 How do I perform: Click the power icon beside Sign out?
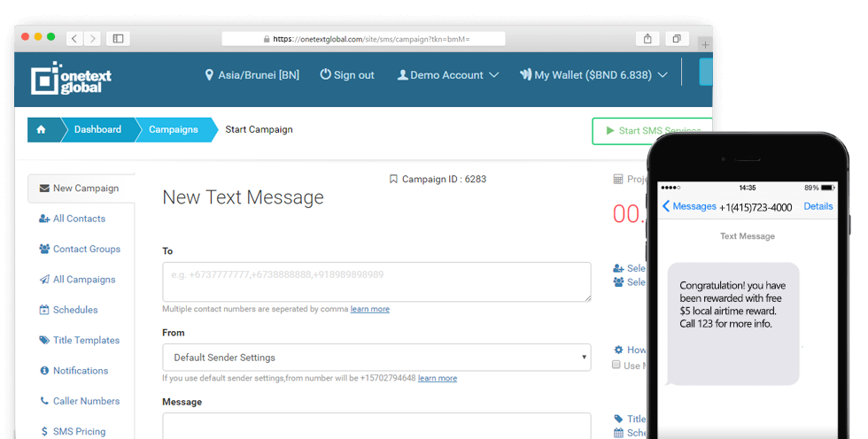pos(326,74)
